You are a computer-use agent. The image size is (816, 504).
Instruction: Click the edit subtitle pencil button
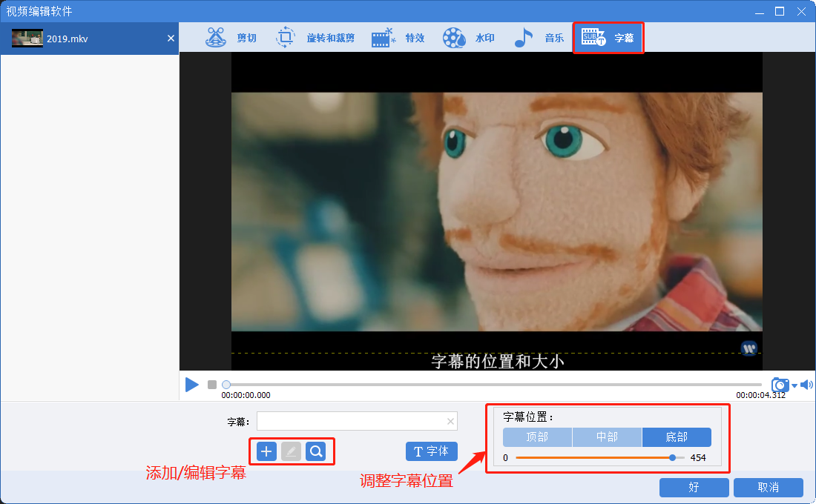[x=291, y=451]
